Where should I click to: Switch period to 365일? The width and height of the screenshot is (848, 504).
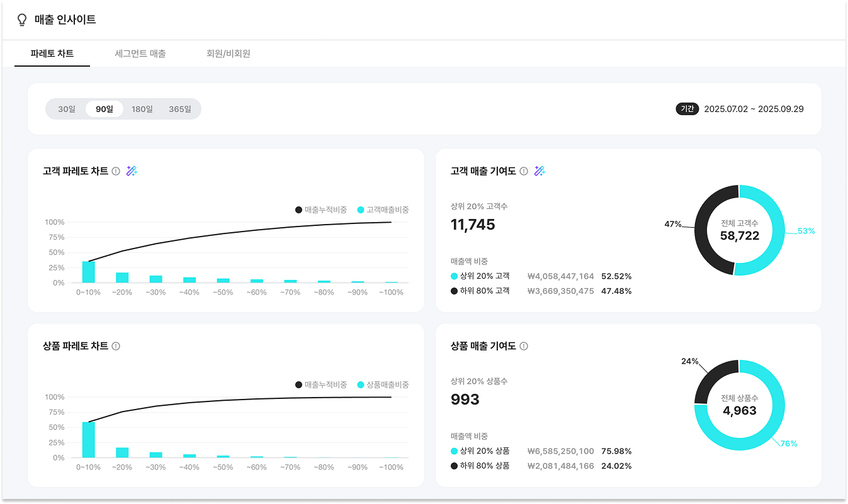point(180,109)
